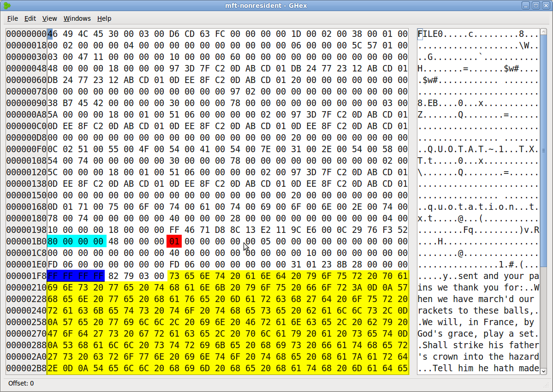Click the scrollbar up arrow

(x=543, y=32)
